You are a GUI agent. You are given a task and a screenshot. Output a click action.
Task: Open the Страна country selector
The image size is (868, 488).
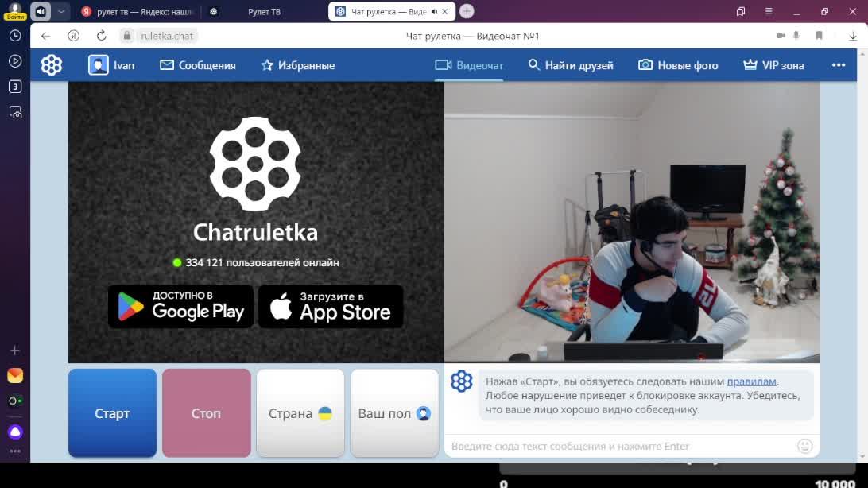[x=300, y=413]
